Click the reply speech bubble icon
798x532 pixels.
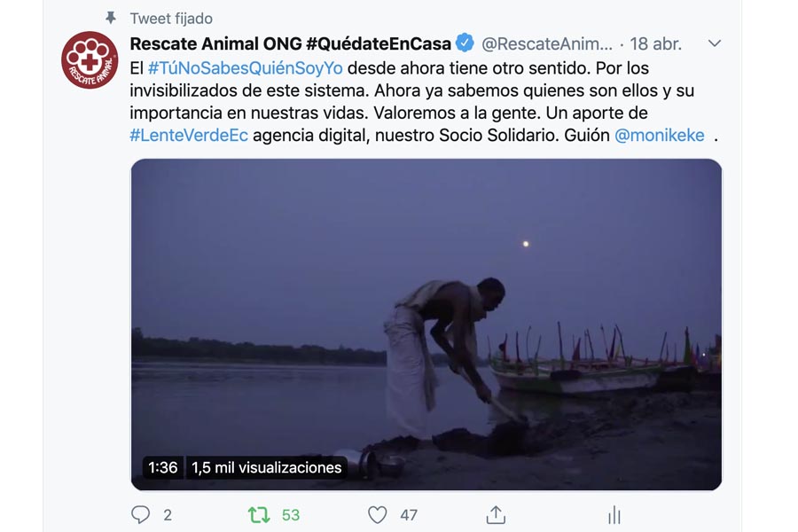(x=140, y=514)
